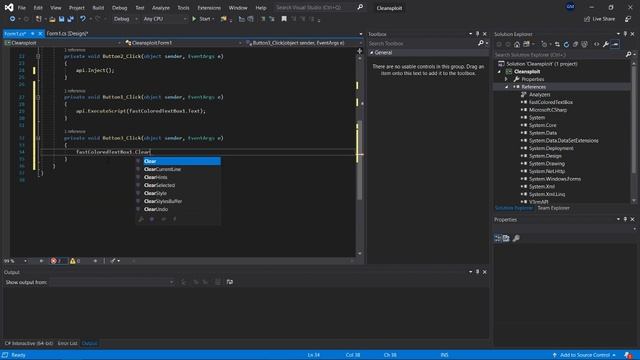Image resolution: width=640 pixels, height=360 pixels.
Task: Click the Categorized icon in Properties panel
Action: [x=498, y=238]
